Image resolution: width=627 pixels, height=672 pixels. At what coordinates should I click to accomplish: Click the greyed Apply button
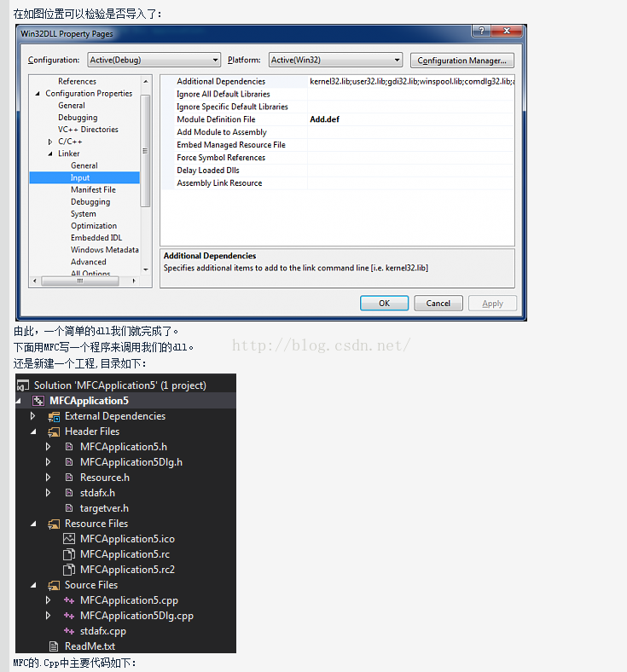click(493, 304)
